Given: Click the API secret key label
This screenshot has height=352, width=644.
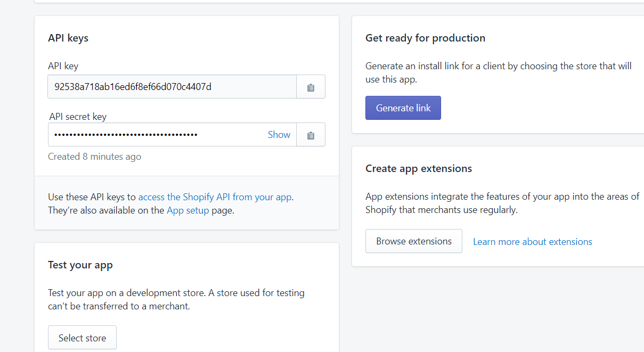Looking at the screenshot, I should click(78, 117).
